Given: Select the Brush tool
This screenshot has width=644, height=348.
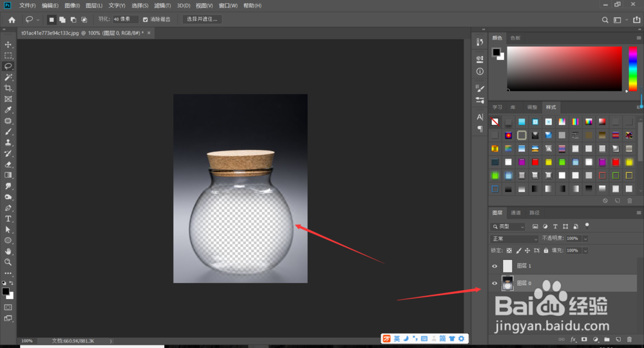Looking at the screenshot, I should click(8, 132).
